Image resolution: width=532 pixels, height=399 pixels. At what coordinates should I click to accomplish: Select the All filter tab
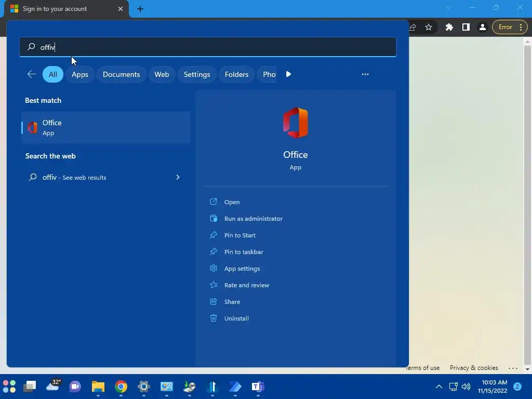(53, 74)
